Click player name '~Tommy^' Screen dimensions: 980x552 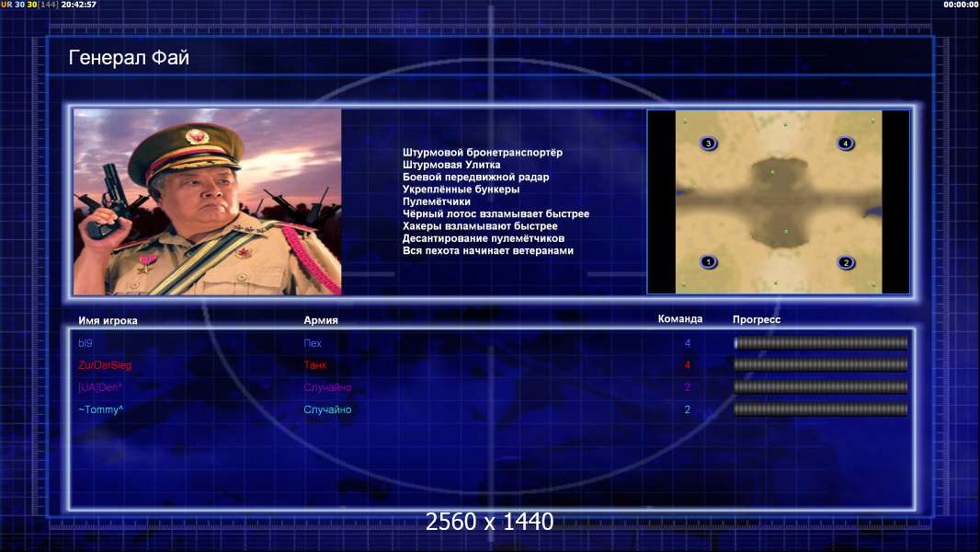pyautogui.click(x=100, y=409)
